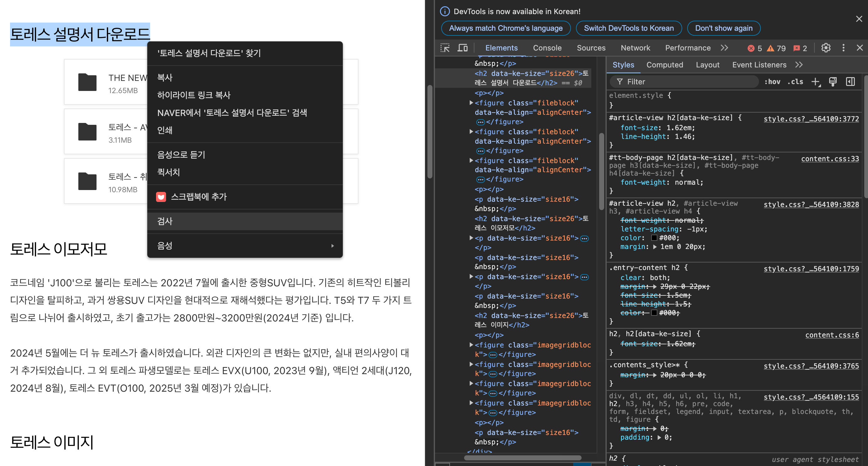This screenshot has width=868, height=466.
Task: Click '스크랩북에 추가' with Pocket icon
Action: pos(245,197)
